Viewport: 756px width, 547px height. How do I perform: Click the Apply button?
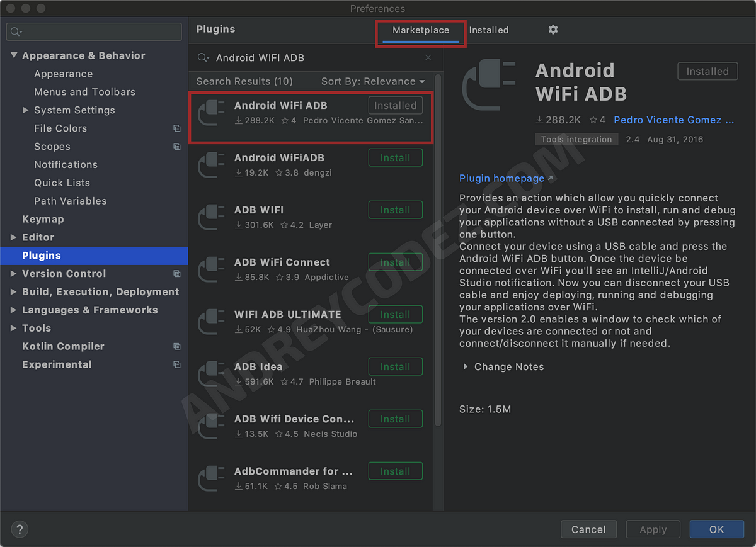pyautogui.click(x=653, y=529)
